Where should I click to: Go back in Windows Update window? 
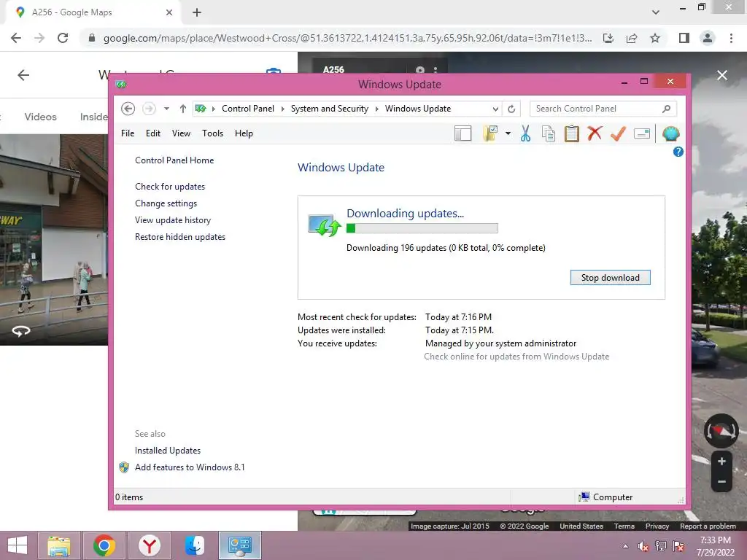click(x=128, y=109)
